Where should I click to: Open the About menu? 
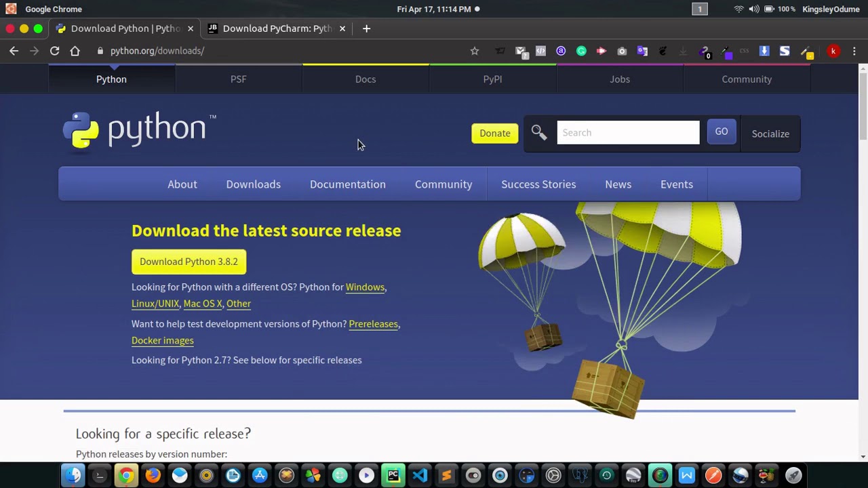[182, 184]
